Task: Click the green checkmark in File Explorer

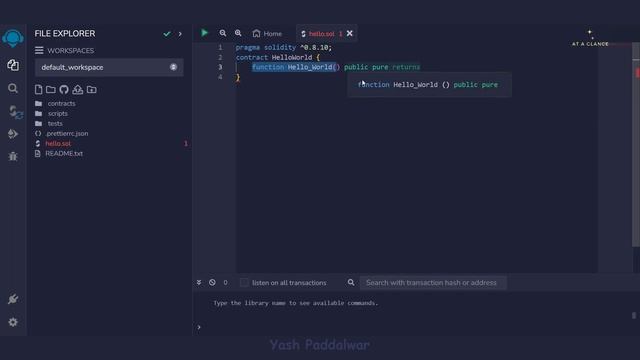Action: tap(167, 34)
